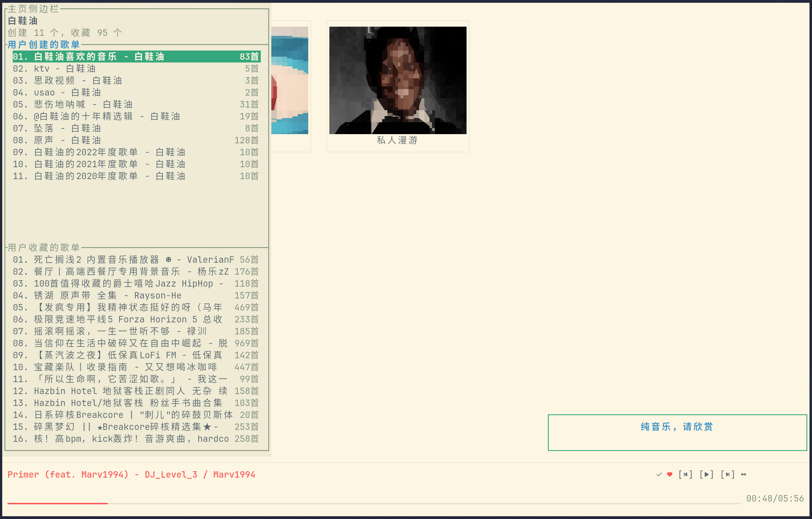Open 白鞋油的2020年度歌单
This screenshot has height=519, width=812.
137,176
